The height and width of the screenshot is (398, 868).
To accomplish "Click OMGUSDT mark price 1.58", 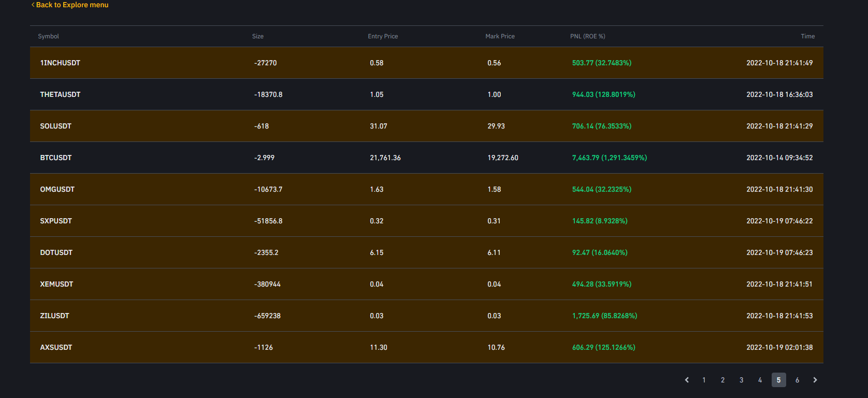I will (494, 189).
